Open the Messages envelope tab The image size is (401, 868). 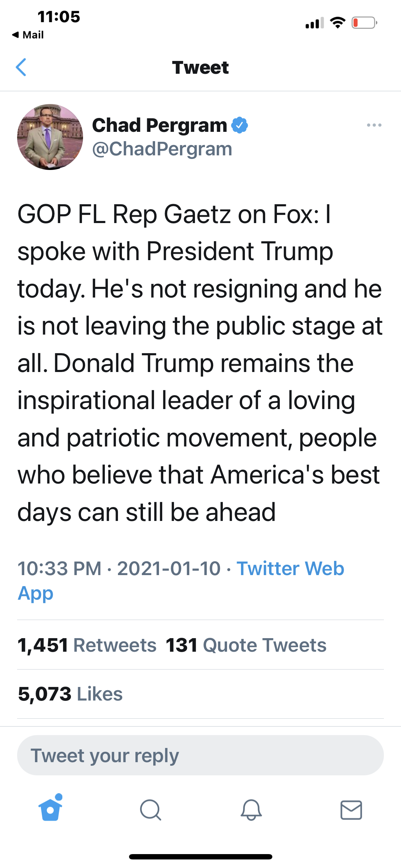[351, 810]
